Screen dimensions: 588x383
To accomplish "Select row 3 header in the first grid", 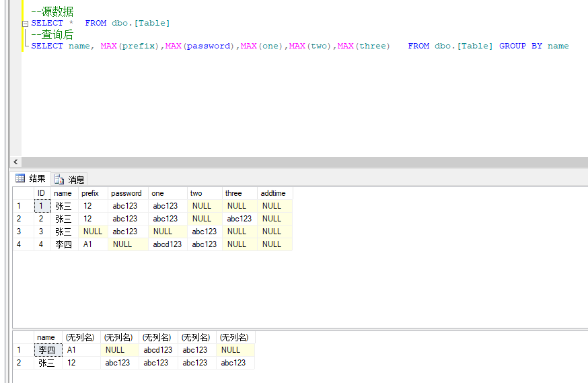I will coord(24,232).
